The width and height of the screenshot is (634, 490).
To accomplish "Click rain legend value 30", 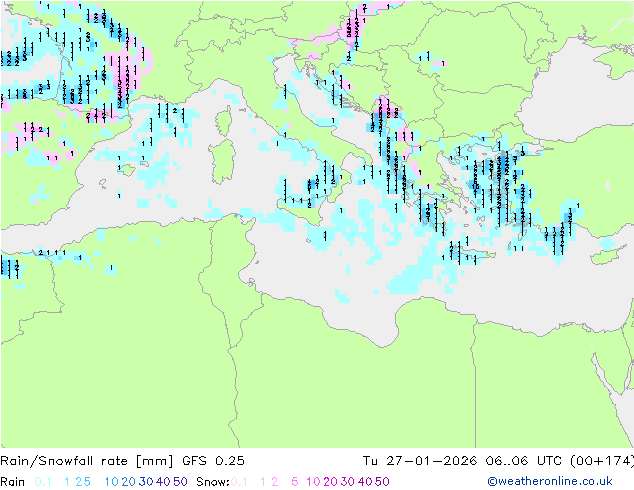I will [x=146, y=482].
